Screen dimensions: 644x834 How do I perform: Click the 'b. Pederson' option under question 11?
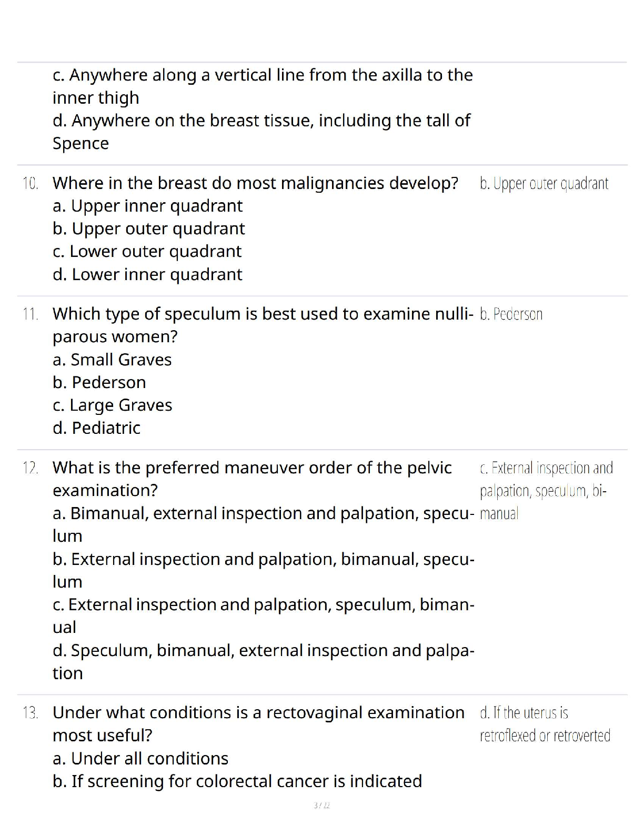(x=99, y=382)
